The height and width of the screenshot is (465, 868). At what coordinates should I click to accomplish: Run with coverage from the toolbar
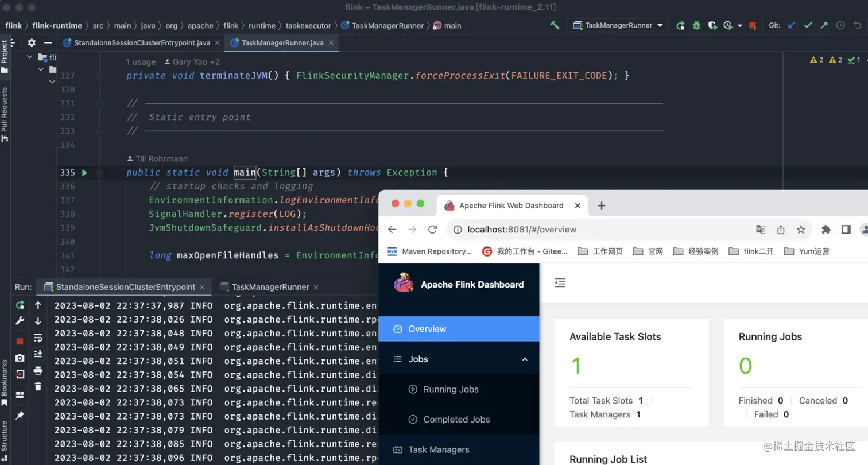(x=712, y=25)
